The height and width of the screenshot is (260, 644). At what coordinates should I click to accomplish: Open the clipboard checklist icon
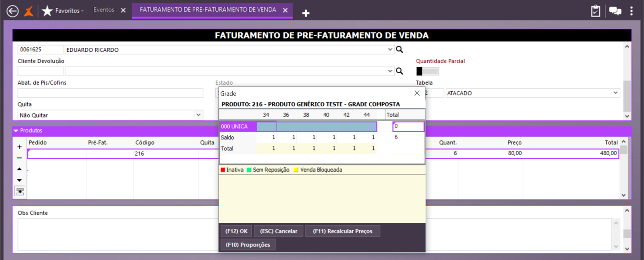tap(595, 11)
